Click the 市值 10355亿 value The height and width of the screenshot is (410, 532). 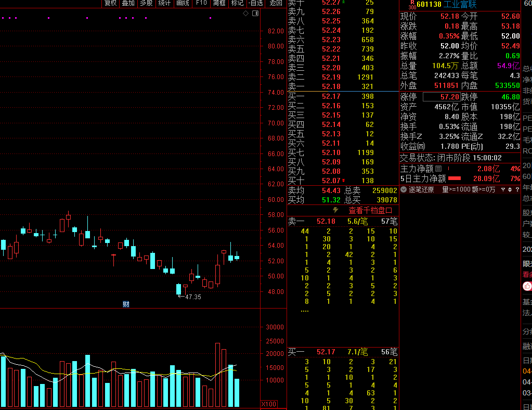click(505, 107)
